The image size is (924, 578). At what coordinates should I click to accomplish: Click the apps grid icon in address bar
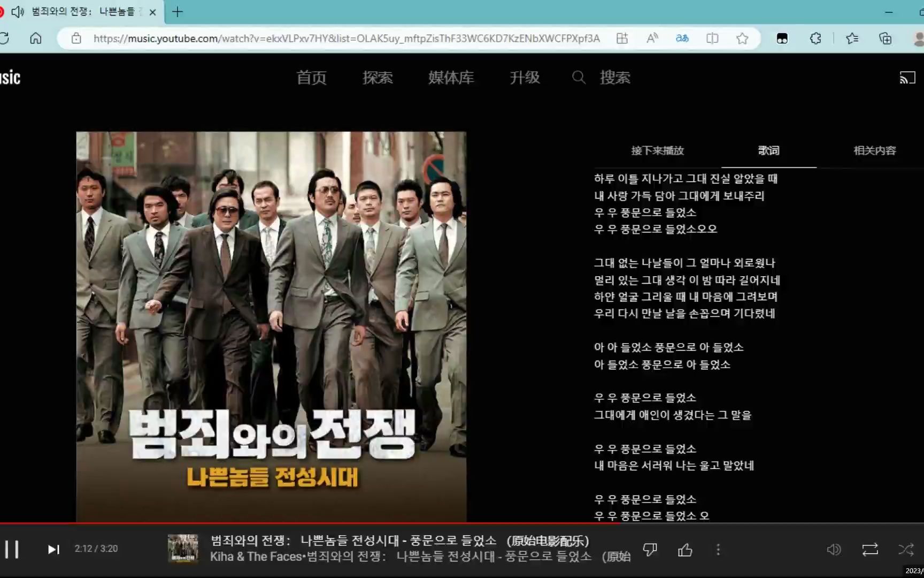(x=622, y=39)
